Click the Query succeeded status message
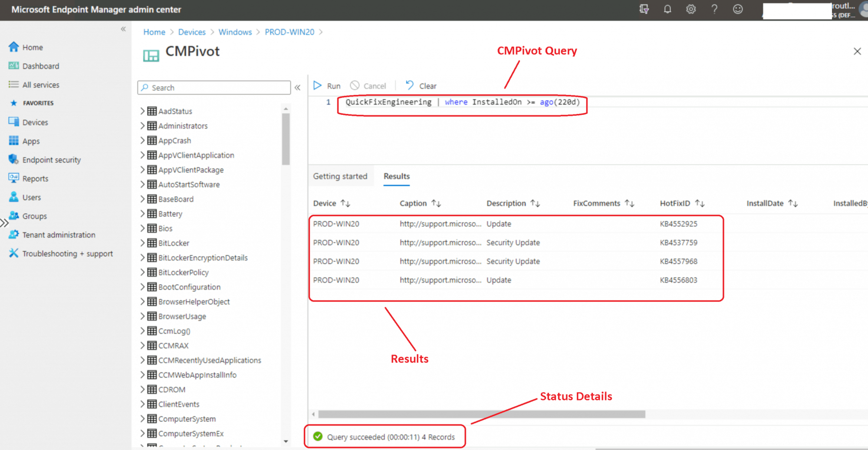868x450 pixels. point(391,437)
